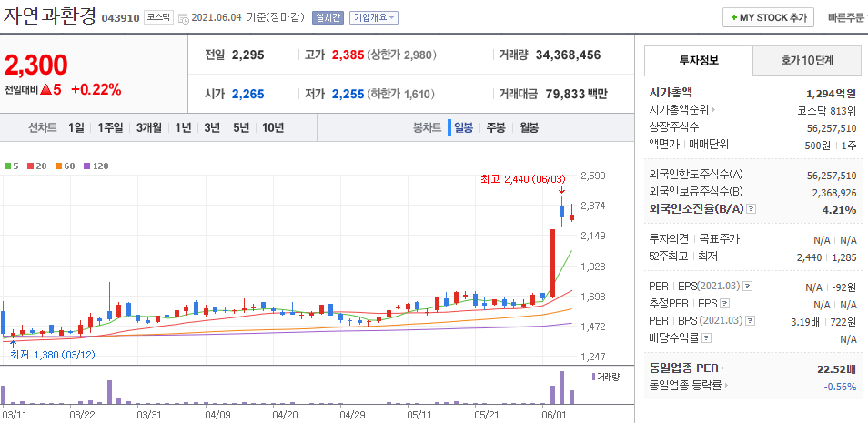Click the stock code 043910
The width and height of the screenshot is (868, 423).
click(x=120, y=18)
